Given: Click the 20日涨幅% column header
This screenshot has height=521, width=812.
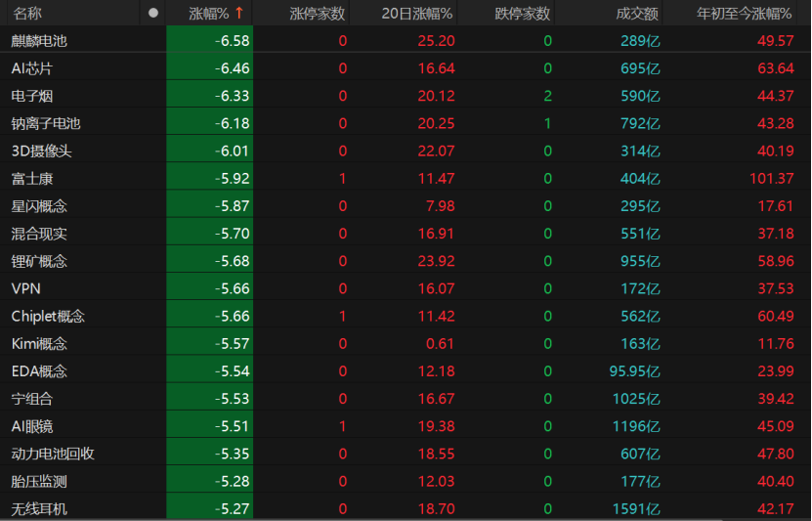Looking at the screenshot, I should (416, 14).
